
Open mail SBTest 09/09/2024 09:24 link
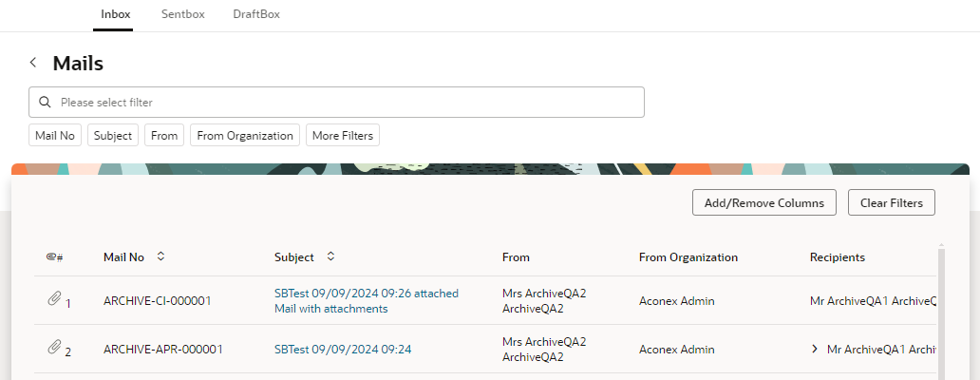[x=343, y=350]
